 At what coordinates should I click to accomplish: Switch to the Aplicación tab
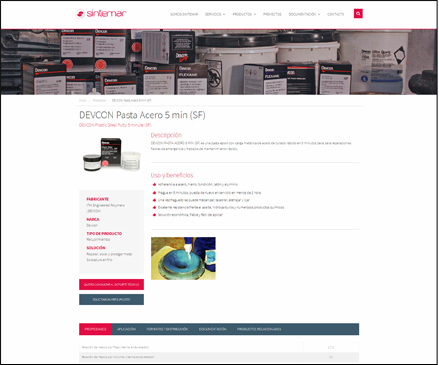pos(126,329)
